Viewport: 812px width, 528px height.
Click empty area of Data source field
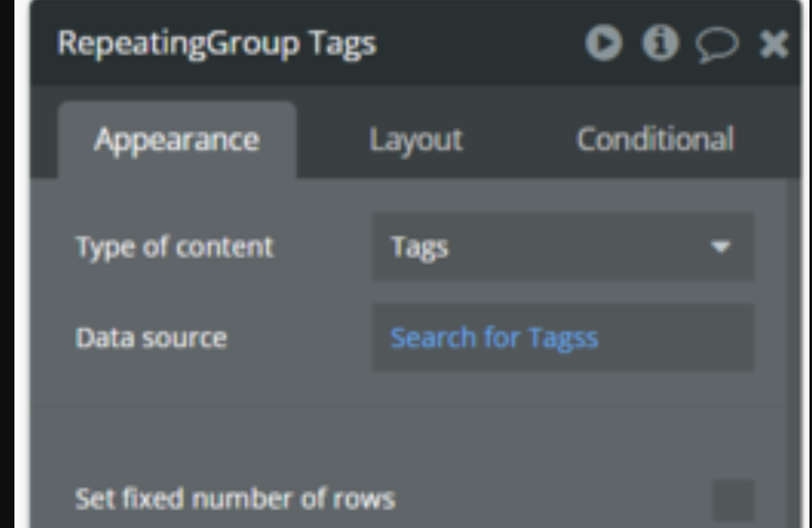(x=675, y=337)
